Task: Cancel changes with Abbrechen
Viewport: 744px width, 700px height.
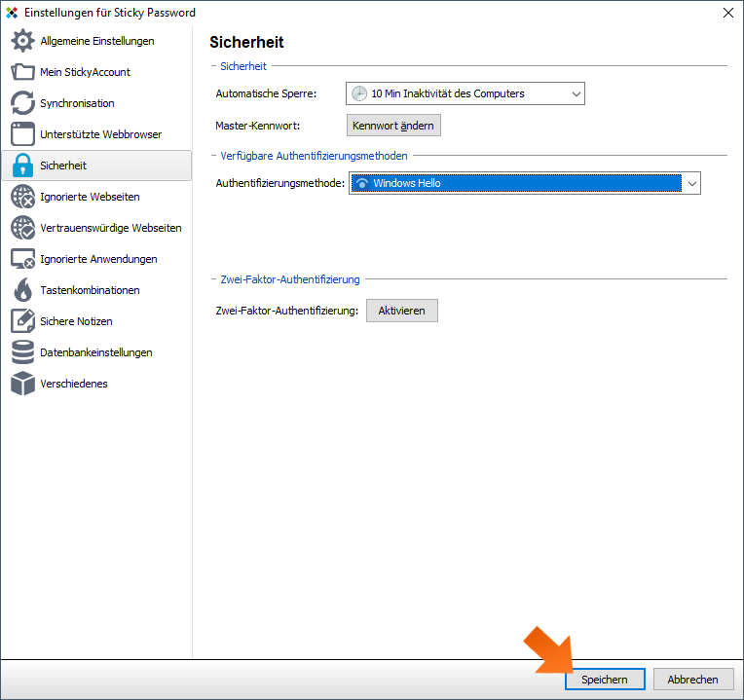Action: click(x=692, y=680)
